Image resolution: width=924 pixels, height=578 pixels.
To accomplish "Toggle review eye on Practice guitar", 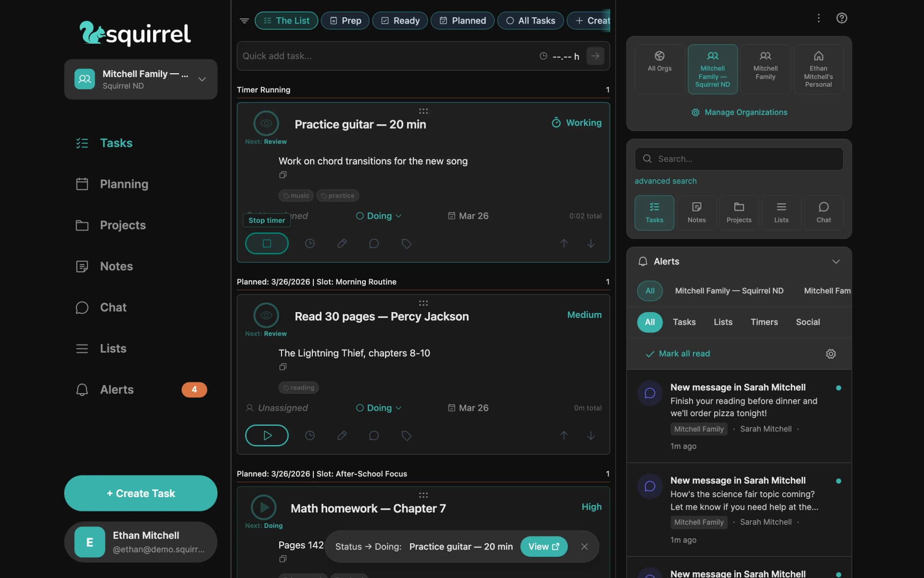I will (x=266, y=123).
